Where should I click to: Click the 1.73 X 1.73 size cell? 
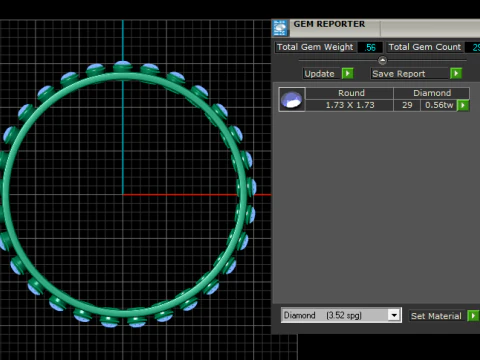350,105
